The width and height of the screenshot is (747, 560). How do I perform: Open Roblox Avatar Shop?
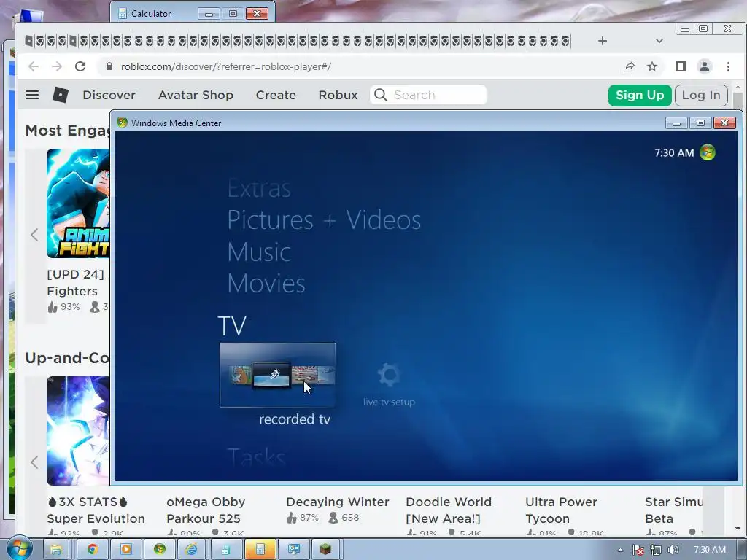click(x=196, y=95)
